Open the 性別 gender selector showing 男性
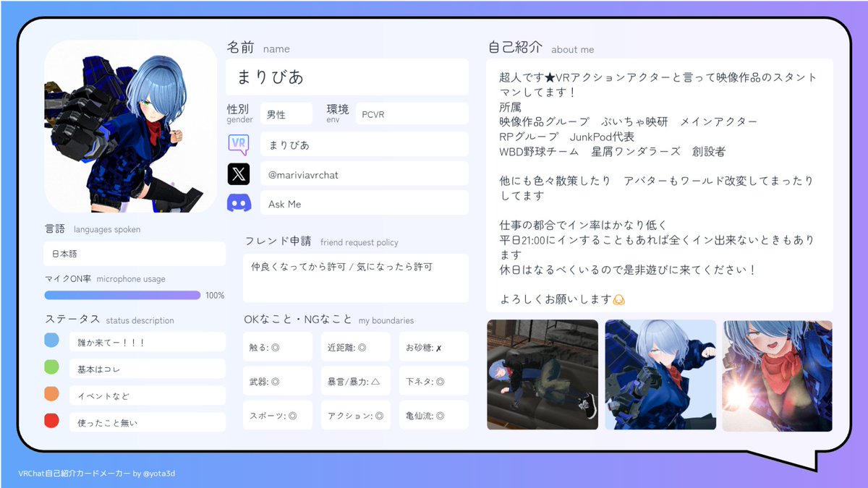 (x=286, y=114)
